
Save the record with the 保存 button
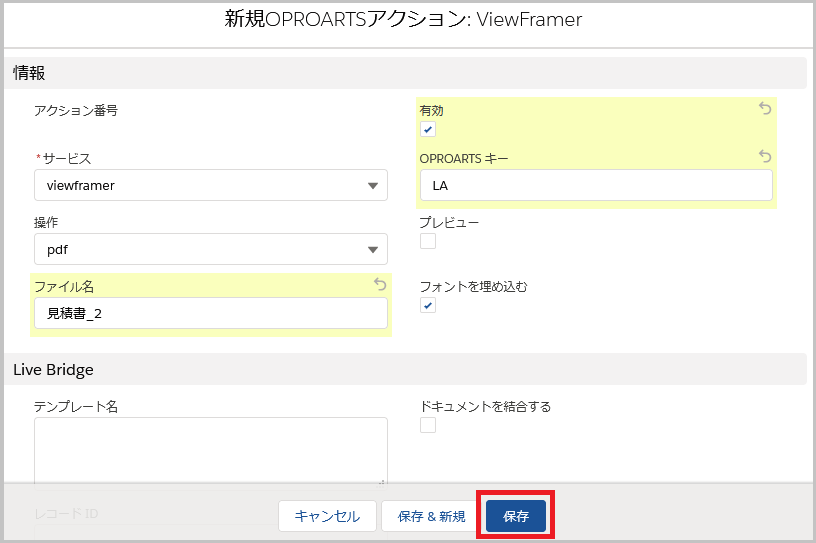point(516,516)
